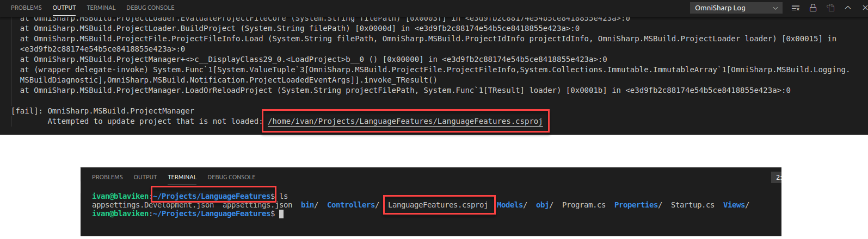Click the Models/ directory in terminal output

512,205
